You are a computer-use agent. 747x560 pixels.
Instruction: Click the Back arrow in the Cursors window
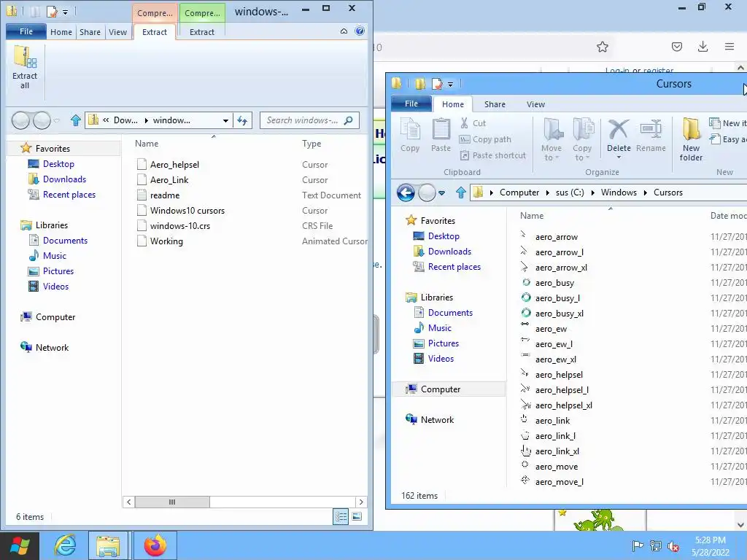[406, 192]
